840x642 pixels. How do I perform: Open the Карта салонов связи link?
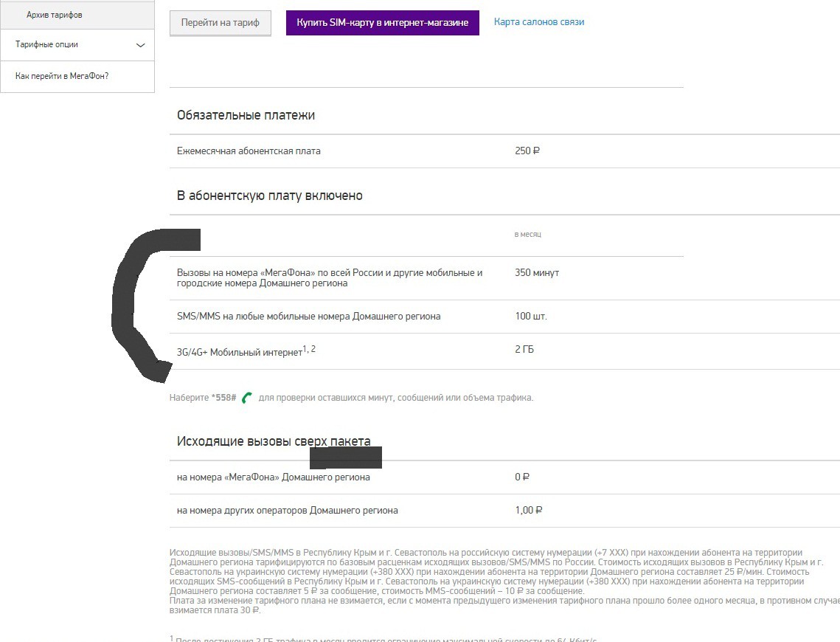[x=538, y=22]
